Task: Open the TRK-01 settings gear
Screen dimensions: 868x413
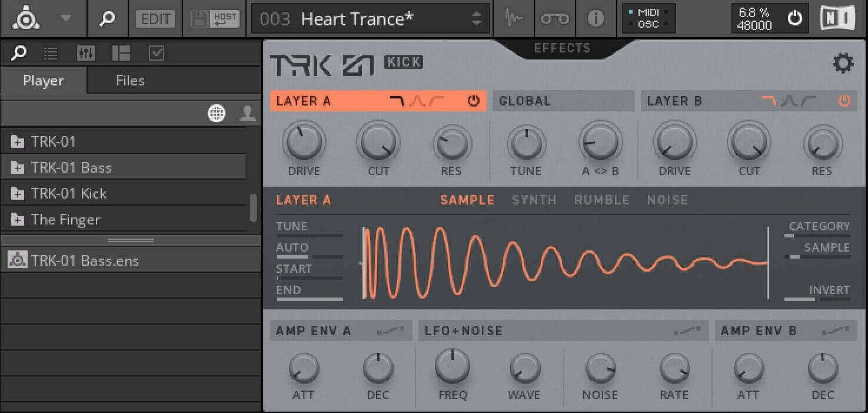Action: coord(843,63)
